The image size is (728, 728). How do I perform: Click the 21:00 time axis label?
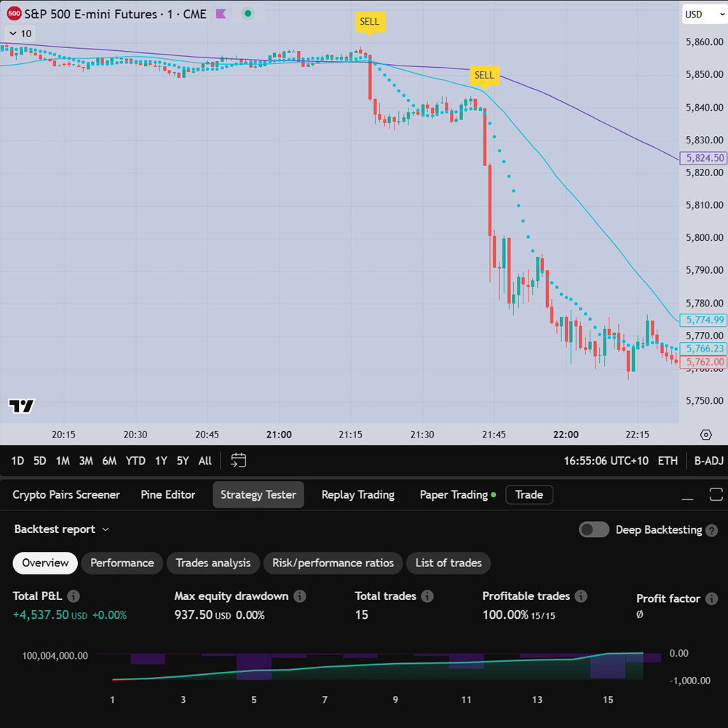279,435
